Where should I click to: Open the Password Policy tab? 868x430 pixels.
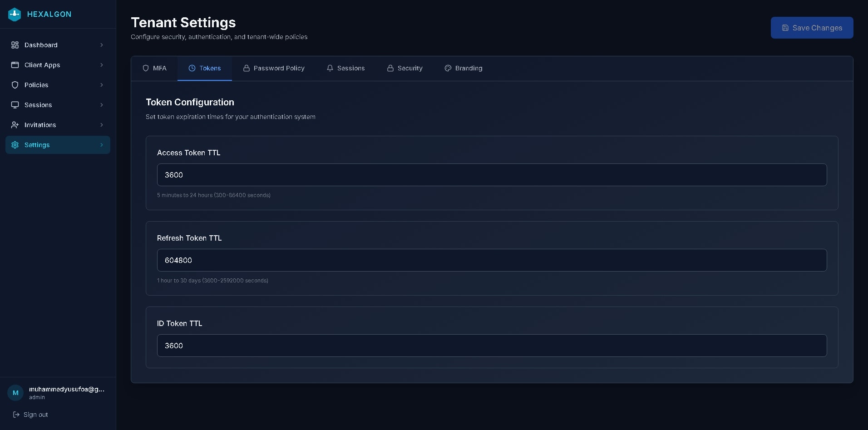pos(274,68)
